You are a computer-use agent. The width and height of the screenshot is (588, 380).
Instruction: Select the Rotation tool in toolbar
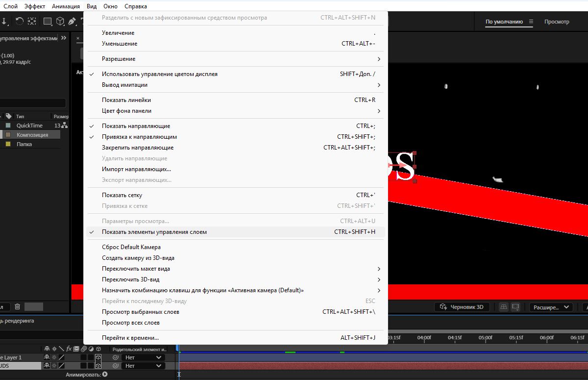coord(20,21)
